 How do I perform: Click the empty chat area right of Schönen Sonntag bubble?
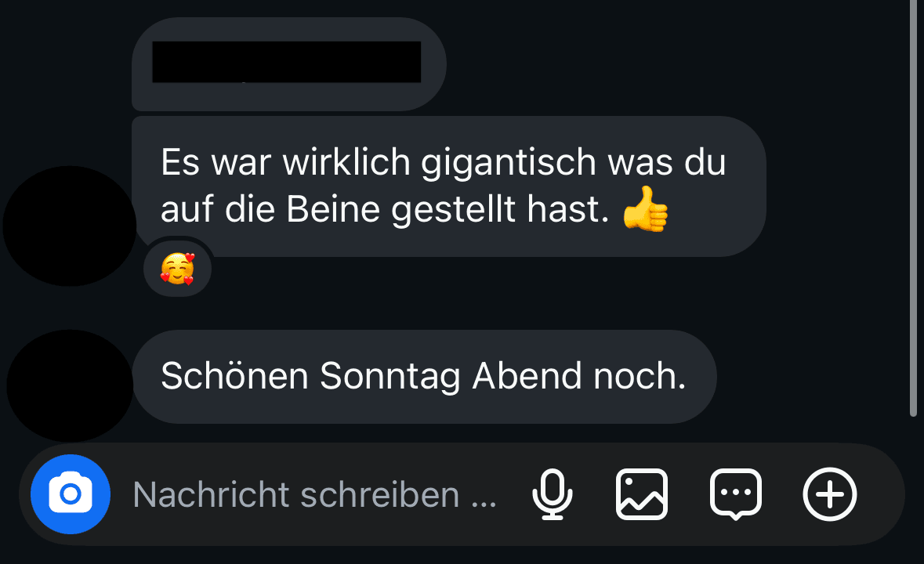click(812, 376)
